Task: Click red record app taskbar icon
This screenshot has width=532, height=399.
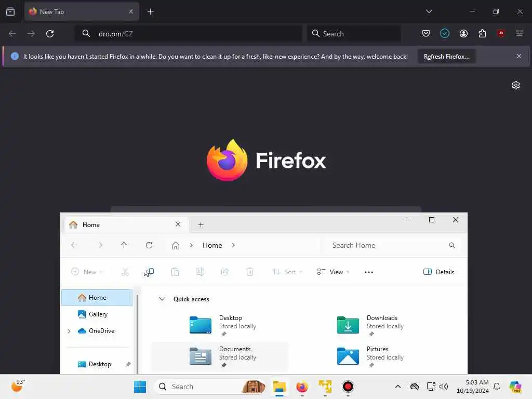Action: (x=348, y=387)
